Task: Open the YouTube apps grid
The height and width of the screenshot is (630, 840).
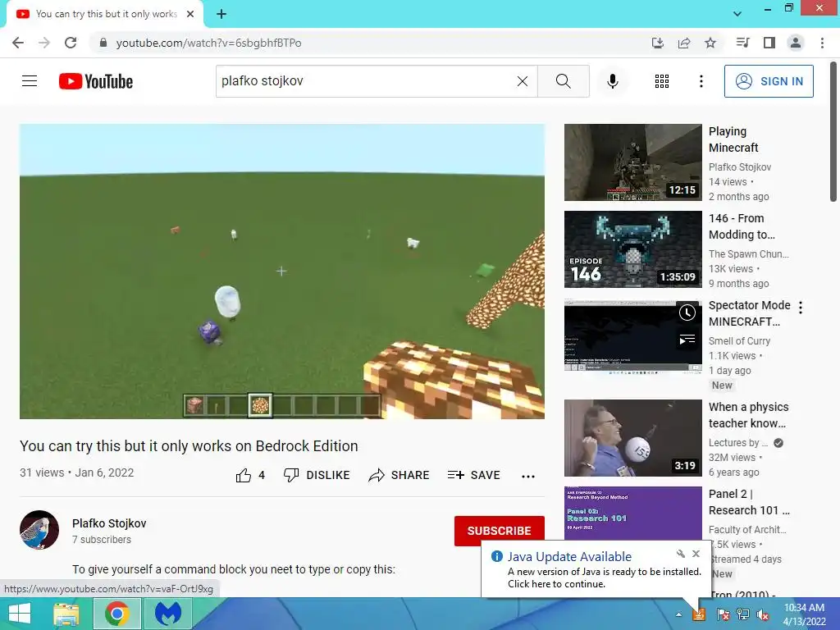Action: 662,81
